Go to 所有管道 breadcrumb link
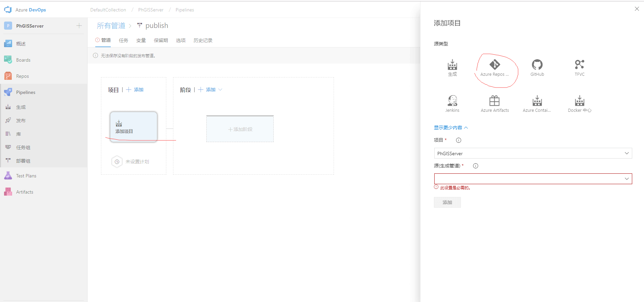The width and height of the screenshot is (644, 302). pos(111,26)
